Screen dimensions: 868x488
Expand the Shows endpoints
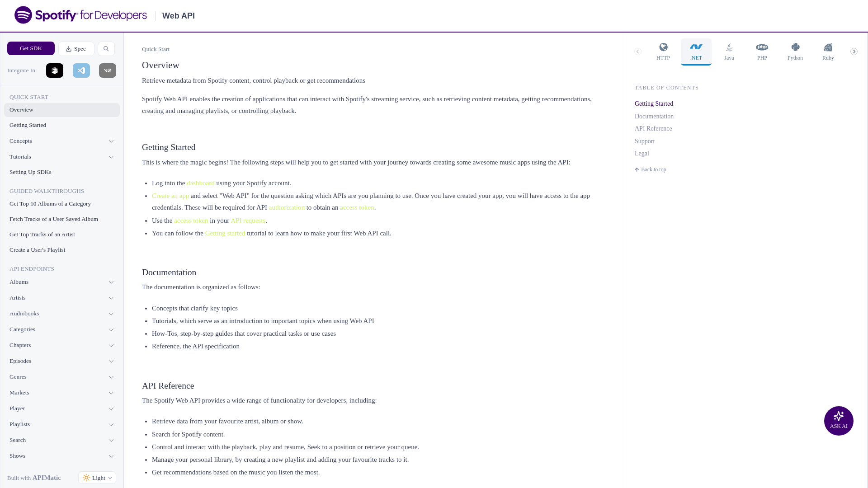[x=62, y=456]
